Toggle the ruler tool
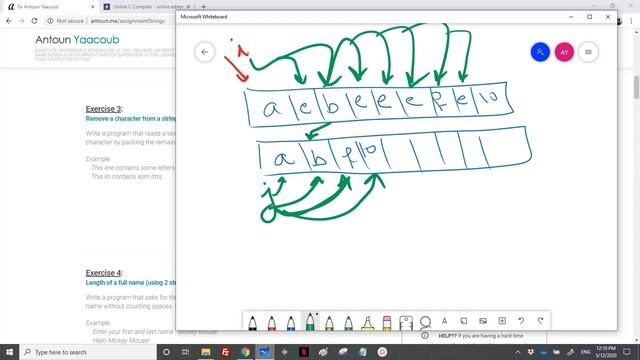Image resolution: width=640 pixels, height=360 pixels. [x=406, y=322]
